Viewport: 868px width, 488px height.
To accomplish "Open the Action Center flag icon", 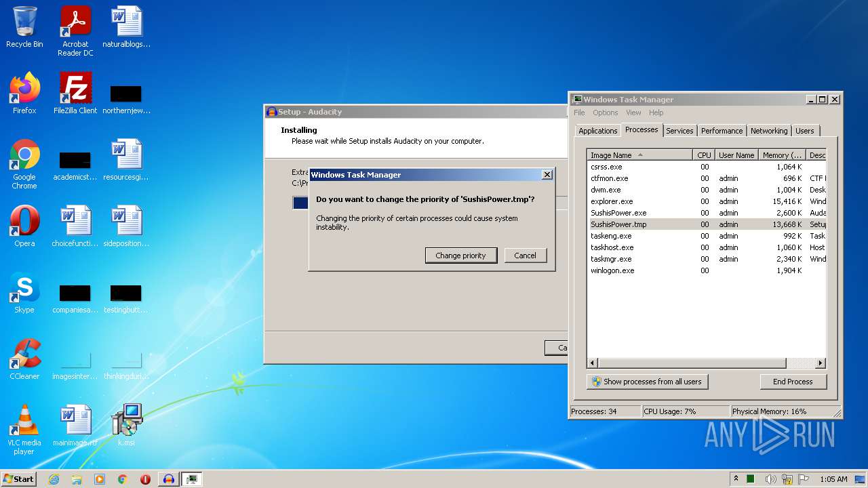I will click(804, 479).
